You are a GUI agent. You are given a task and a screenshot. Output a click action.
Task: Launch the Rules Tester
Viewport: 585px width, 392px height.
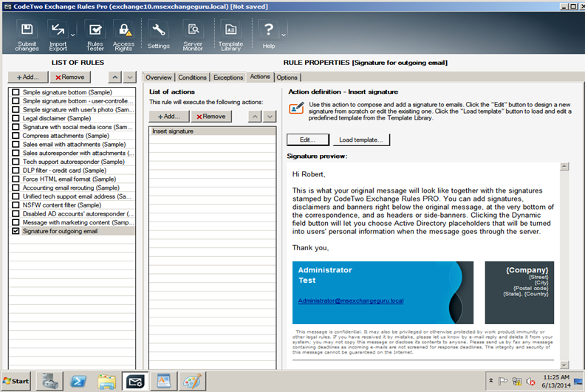pos(95,36)
